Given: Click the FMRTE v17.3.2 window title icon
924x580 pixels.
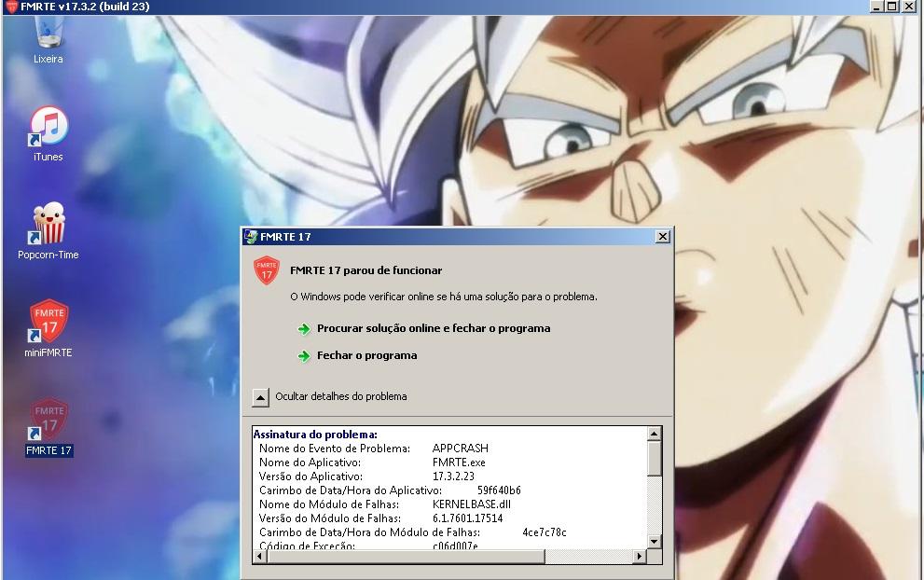Looking at the screenshot, I should (11, 7).
